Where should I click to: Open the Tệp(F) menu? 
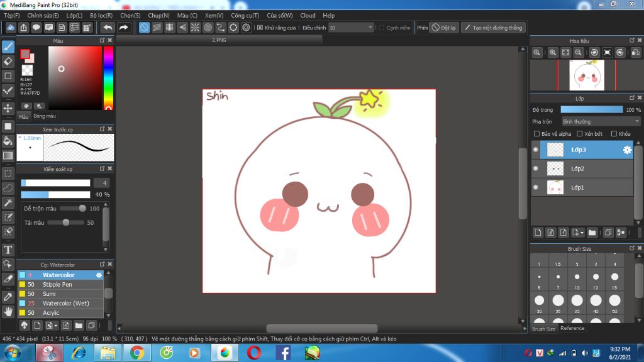(12, 16)
